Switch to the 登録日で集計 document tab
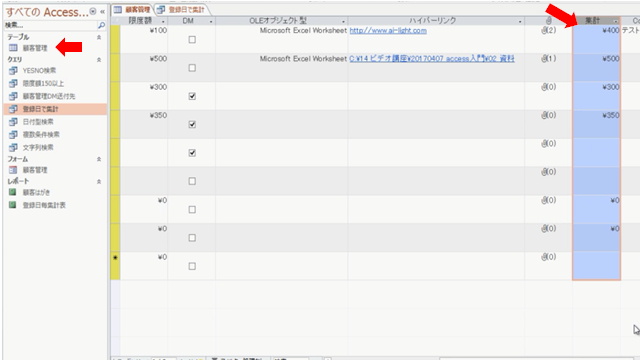Screen dimensions: 640x360 tap(182, 9)
